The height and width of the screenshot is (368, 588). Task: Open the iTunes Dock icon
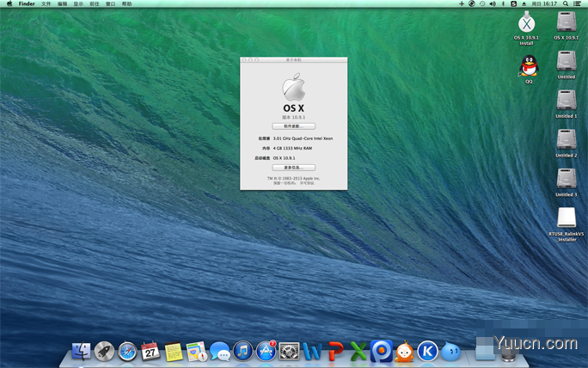point(242,351)
